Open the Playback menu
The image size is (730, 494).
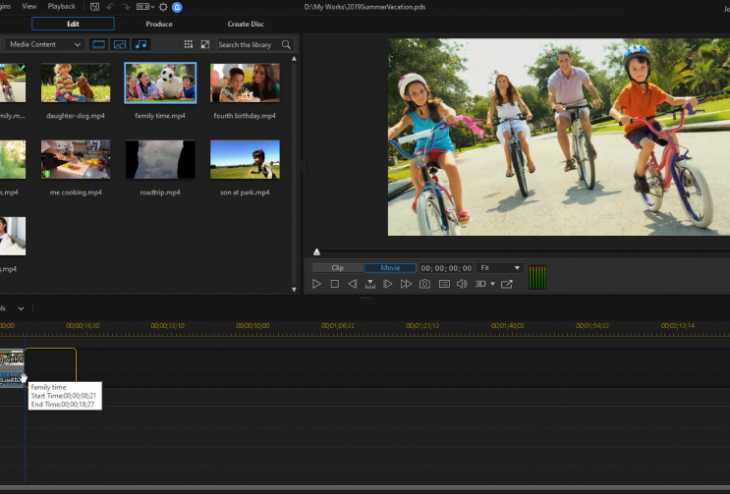click(x=61, y=7)
